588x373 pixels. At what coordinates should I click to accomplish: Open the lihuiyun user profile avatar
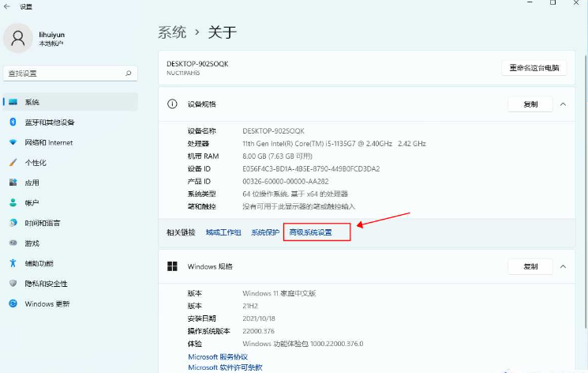pyautogui.click(x=17, y=38)
